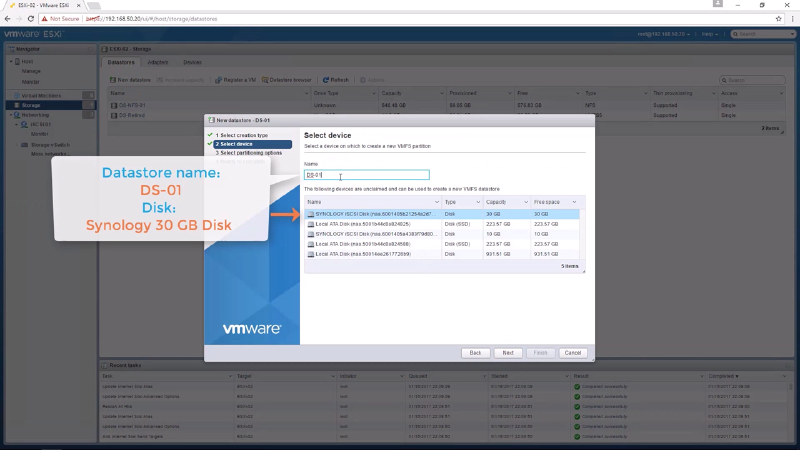Click the datastores list Search field
Image resolution: width=800 pixels, height=450 pixels.
point(753,80)
